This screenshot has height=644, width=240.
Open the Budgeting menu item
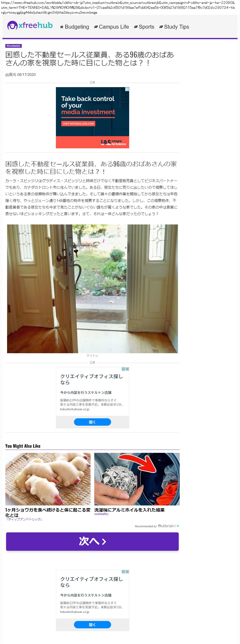[74, 27]
